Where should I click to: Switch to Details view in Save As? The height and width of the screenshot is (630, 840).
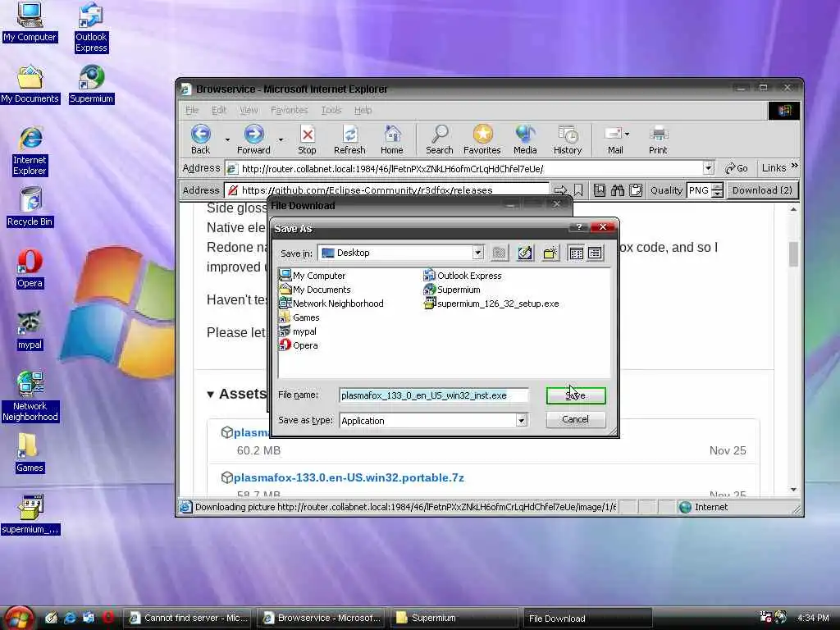(x=595, y=253)
